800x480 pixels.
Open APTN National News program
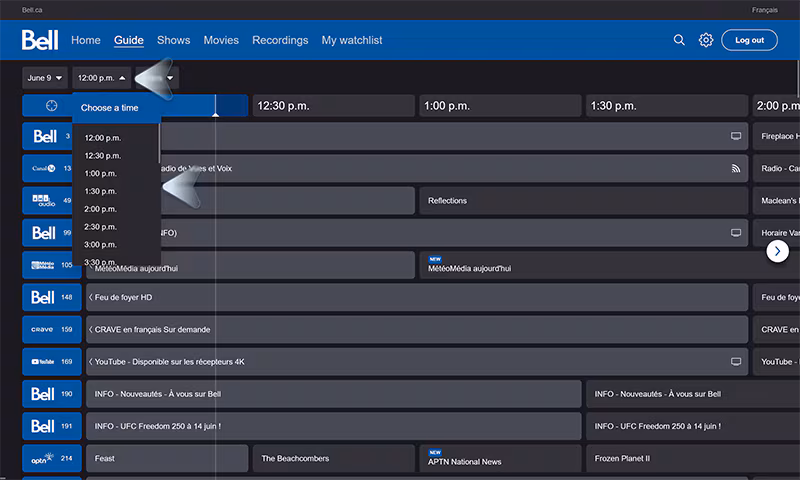coord(500,458)
